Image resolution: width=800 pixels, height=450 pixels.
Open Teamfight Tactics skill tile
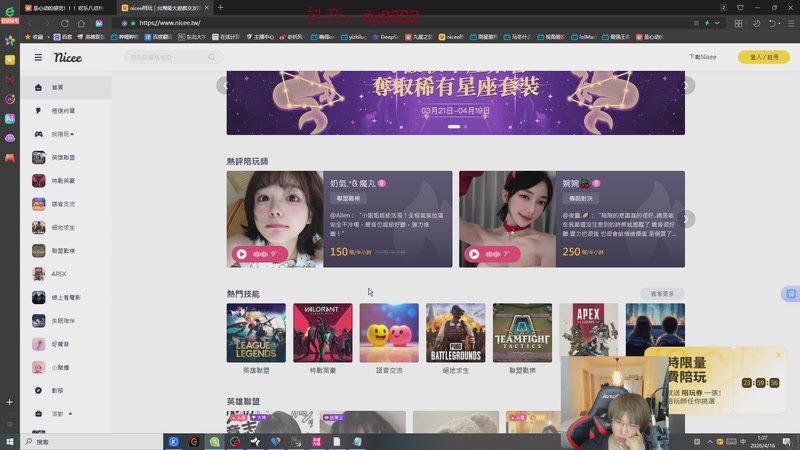tap(522, 333)
